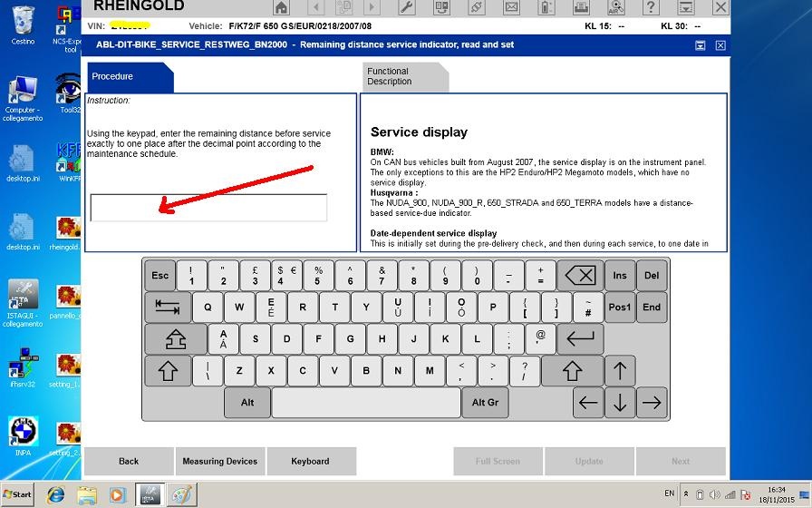This screenshot has height=508, width=812.
Task: Switch to Functional Description tab
Action: point(405,77)
